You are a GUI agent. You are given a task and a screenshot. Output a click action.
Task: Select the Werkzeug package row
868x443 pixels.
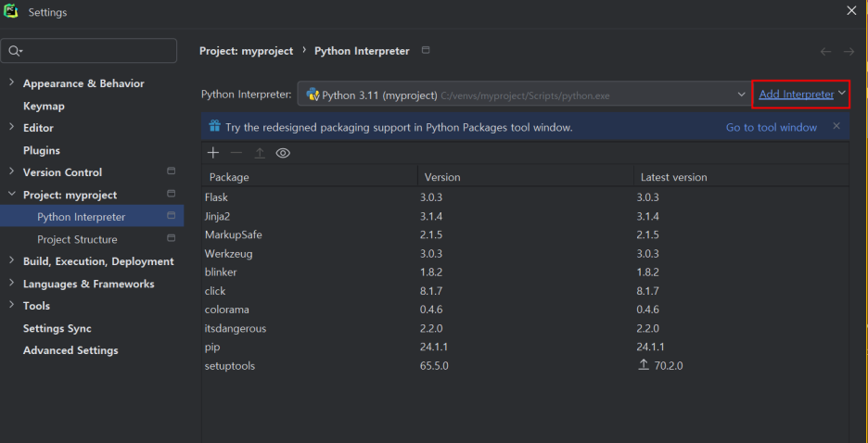click(525, 253)
